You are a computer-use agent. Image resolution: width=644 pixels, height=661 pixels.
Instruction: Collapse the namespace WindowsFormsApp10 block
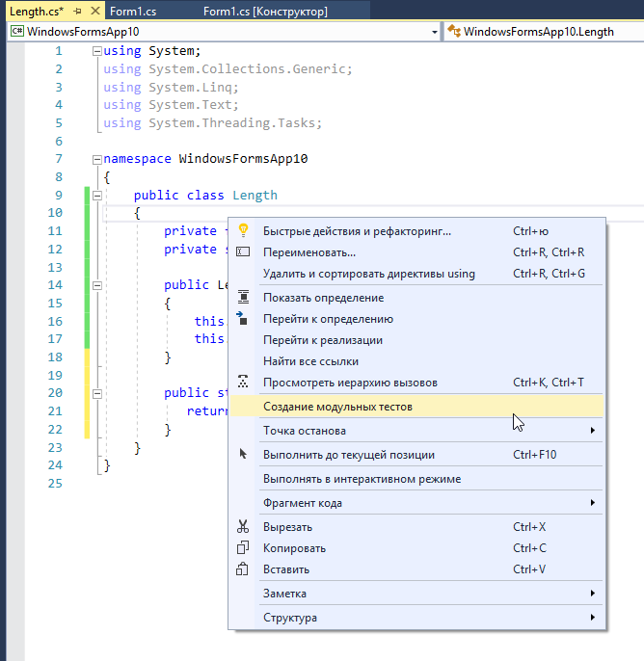[95, 159]
